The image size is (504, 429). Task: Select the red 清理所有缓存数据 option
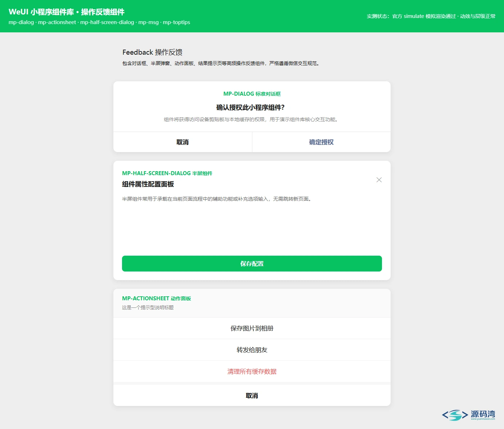click(252, 371)
